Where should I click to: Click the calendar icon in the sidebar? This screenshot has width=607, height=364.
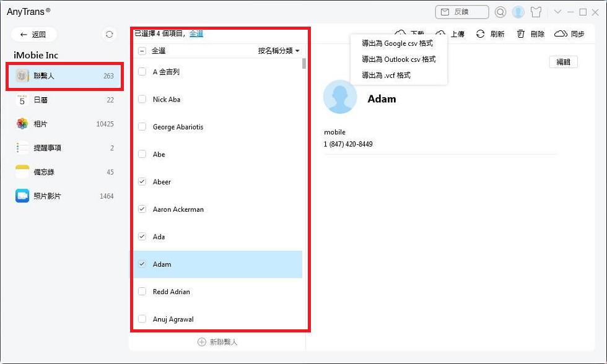coord(22,100)
